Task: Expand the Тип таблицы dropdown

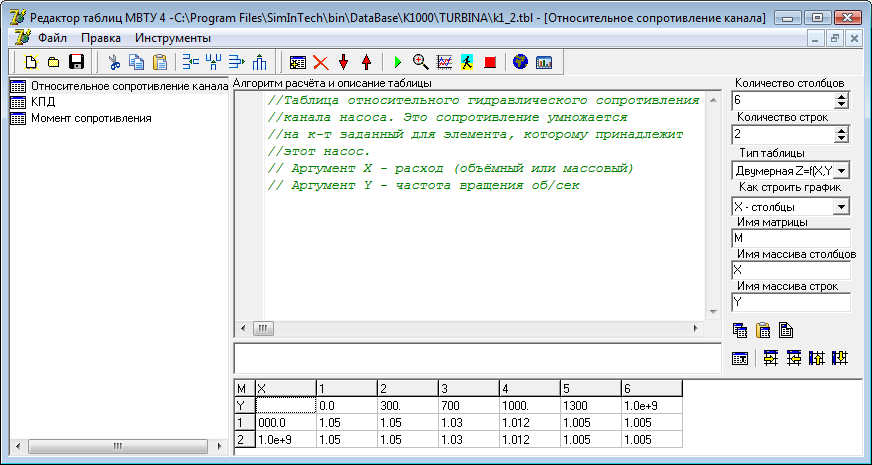Action: (x=841, y=172)
